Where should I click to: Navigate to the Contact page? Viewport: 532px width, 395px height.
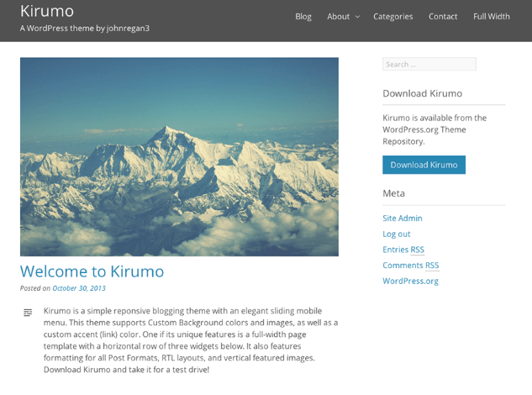point(443,17)
